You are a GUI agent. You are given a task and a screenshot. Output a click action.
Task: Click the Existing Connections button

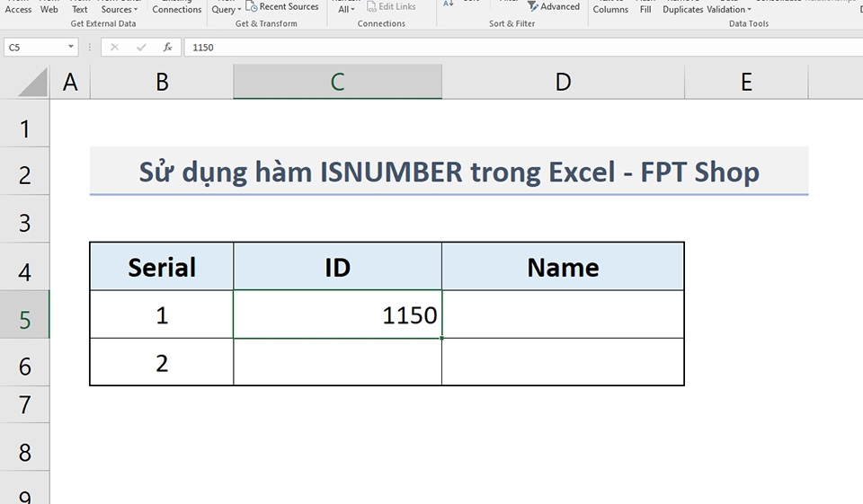click(x=177, y=9)
